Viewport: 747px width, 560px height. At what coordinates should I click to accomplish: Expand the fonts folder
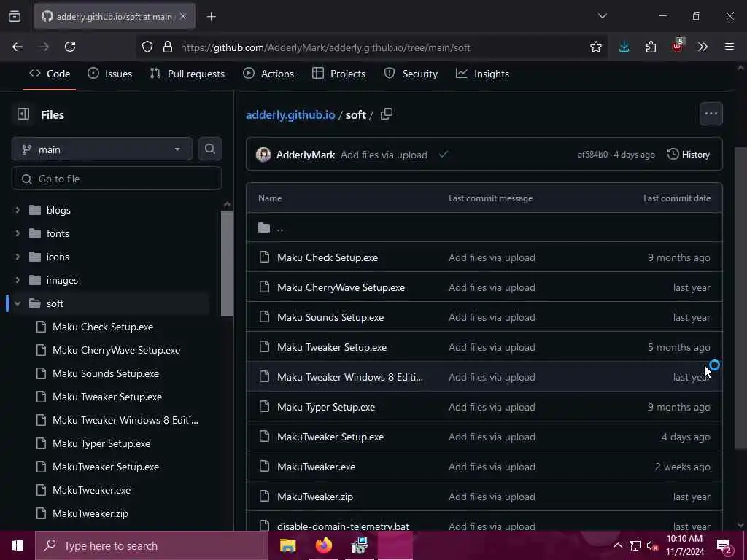point(18,233)
